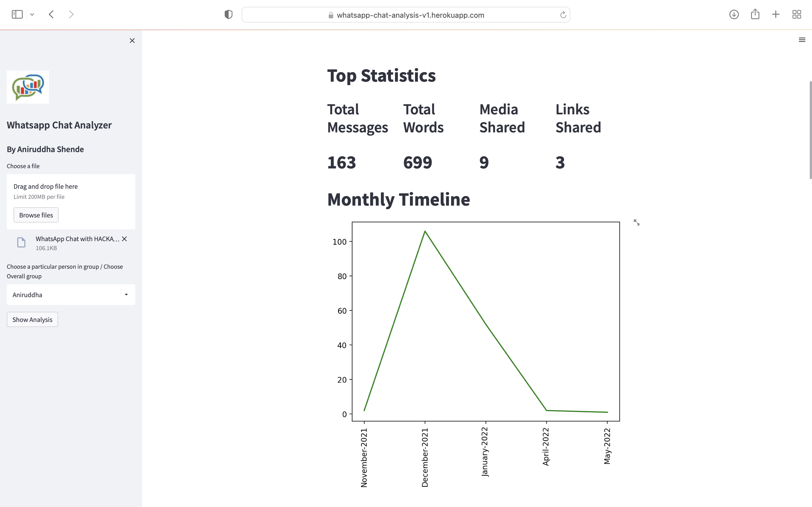Remove the uploaded WhatsApp chat file

(x=124, y=239)
